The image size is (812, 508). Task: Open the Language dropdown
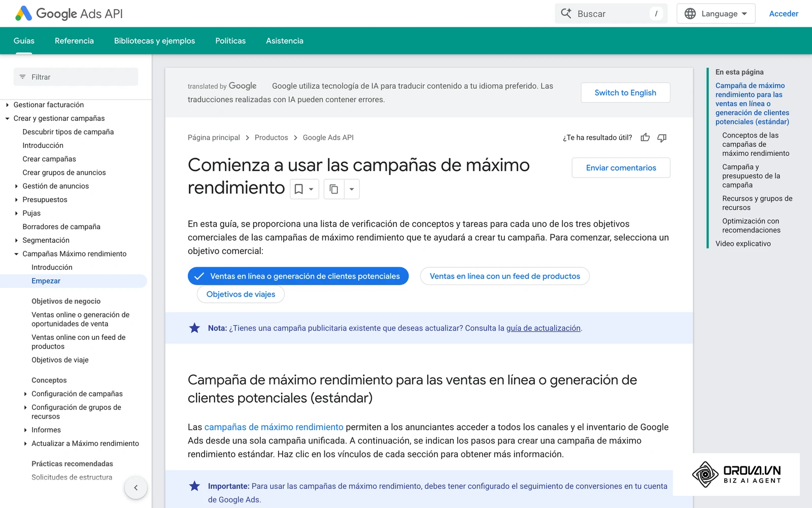coord(716,14)
